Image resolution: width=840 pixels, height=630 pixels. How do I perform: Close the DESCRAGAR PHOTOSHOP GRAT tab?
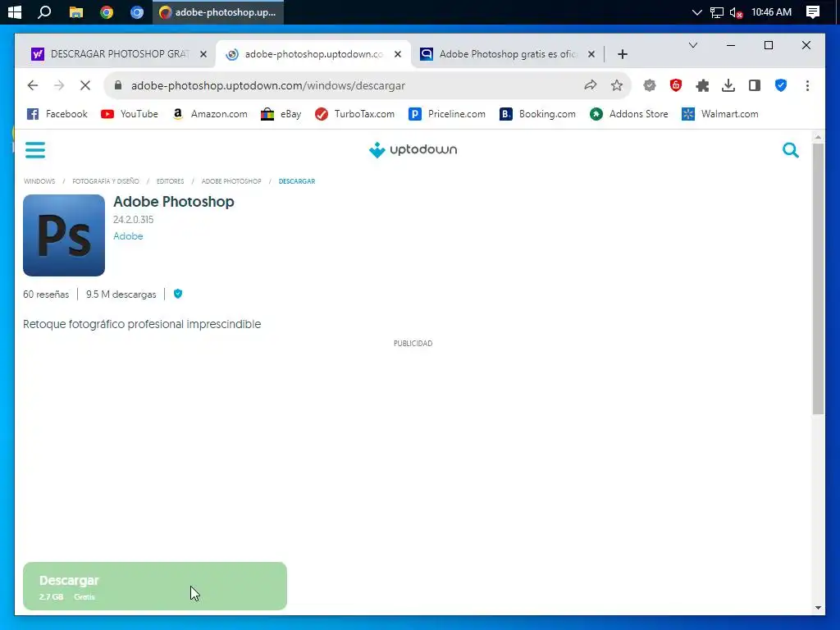point(203,54)
